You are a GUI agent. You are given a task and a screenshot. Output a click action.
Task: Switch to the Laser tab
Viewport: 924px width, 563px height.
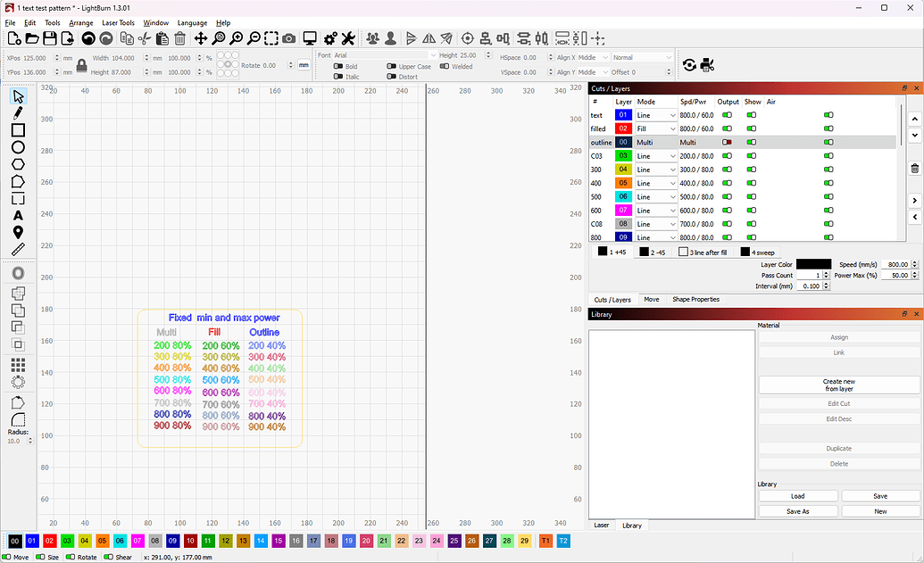click(x=602, y=525)
